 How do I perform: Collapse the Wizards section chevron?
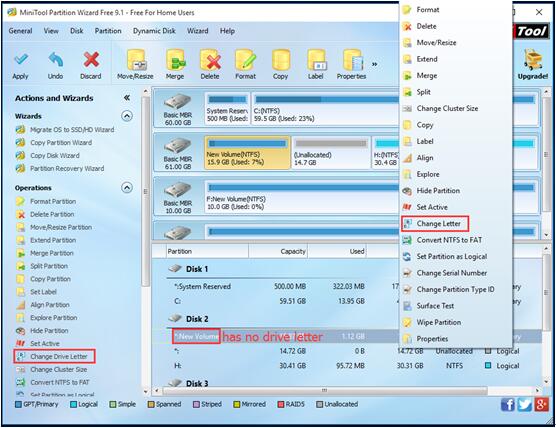click(127, 116)
